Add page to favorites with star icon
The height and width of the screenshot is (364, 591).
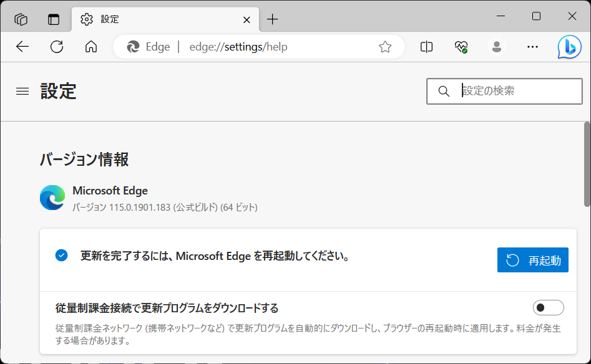pyautogui.click(x=385, y=47)
